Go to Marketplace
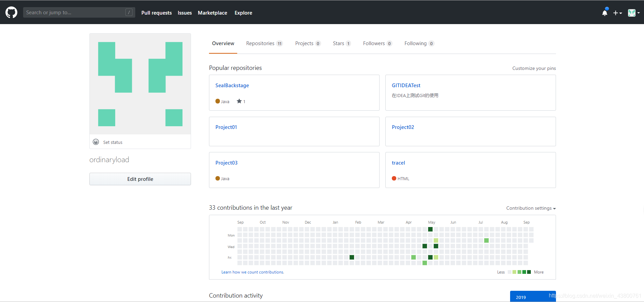 212,13
